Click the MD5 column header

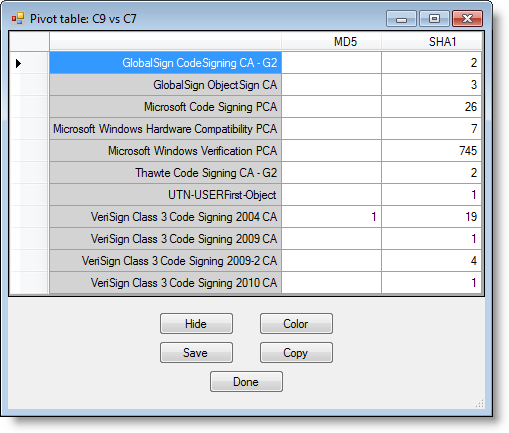click(x=332, y=42)
